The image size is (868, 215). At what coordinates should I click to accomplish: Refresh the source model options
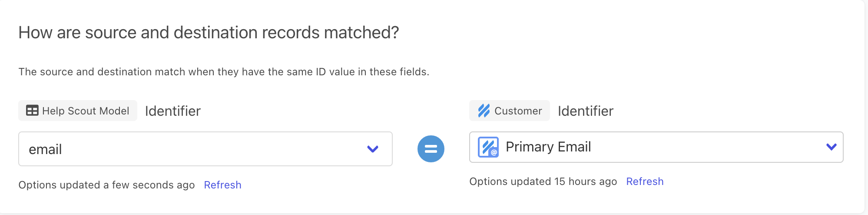point(222,185)
